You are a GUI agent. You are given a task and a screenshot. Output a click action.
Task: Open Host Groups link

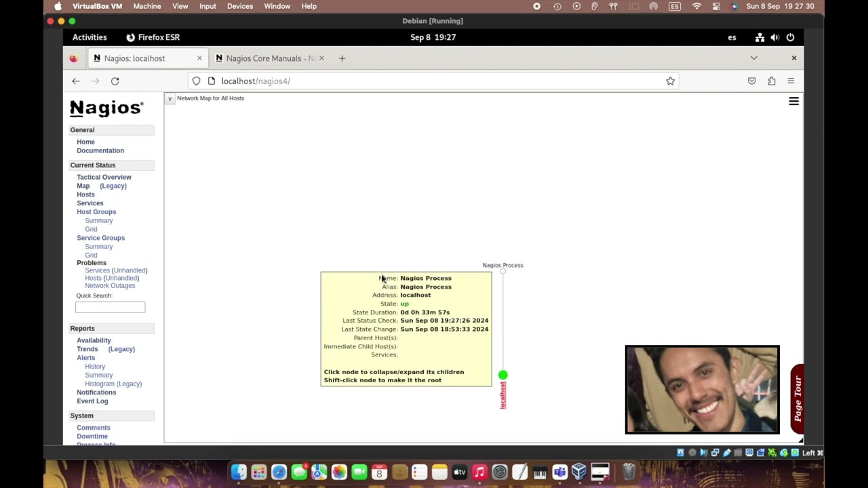point(96,212)
